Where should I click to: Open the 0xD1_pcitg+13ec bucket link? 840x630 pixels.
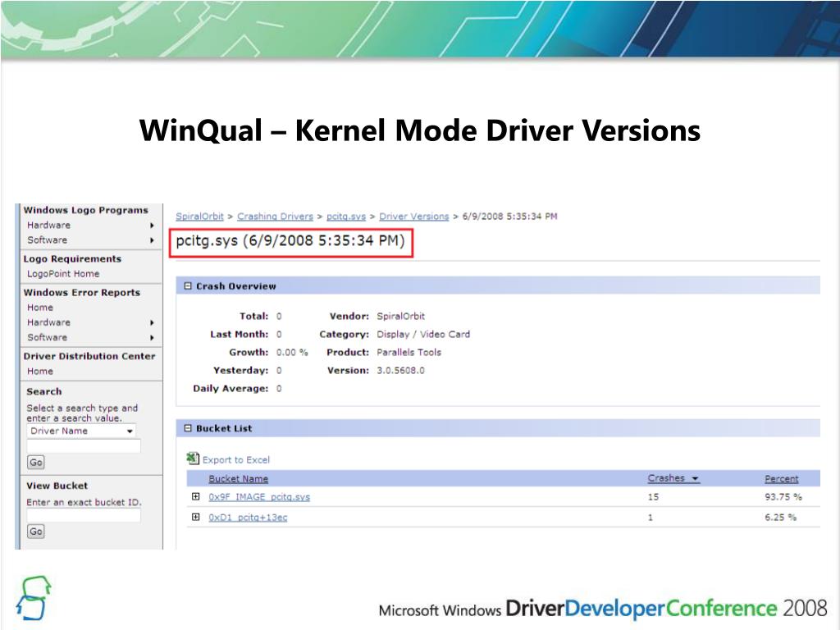click(248, 518)
